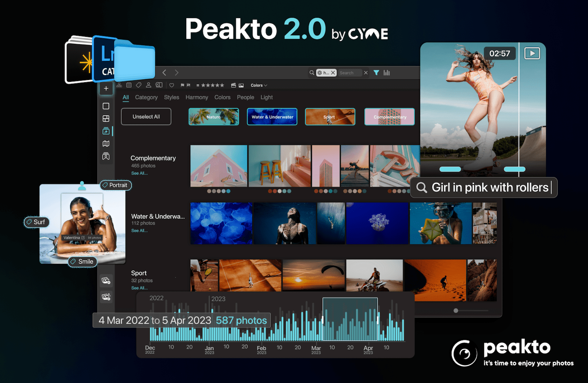Screen dimensions: 588x383
Task: Click the hierarchy tree filter icon
Action: tap(119, 85)
